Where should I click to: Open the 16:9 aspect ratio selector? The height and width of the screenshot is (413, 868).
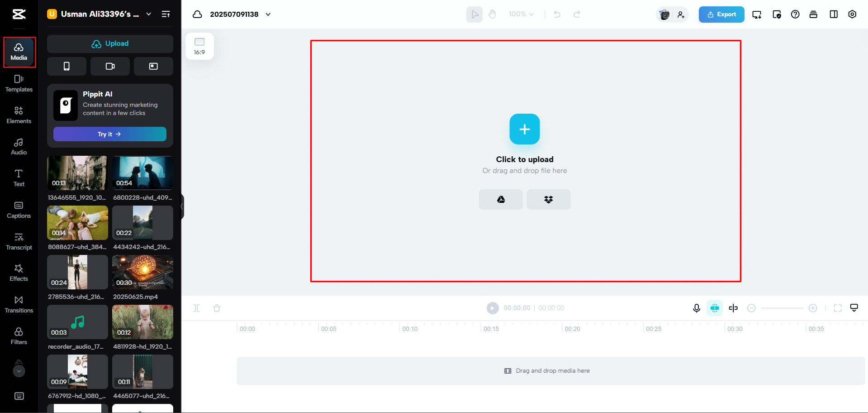[x=199, y=45]
